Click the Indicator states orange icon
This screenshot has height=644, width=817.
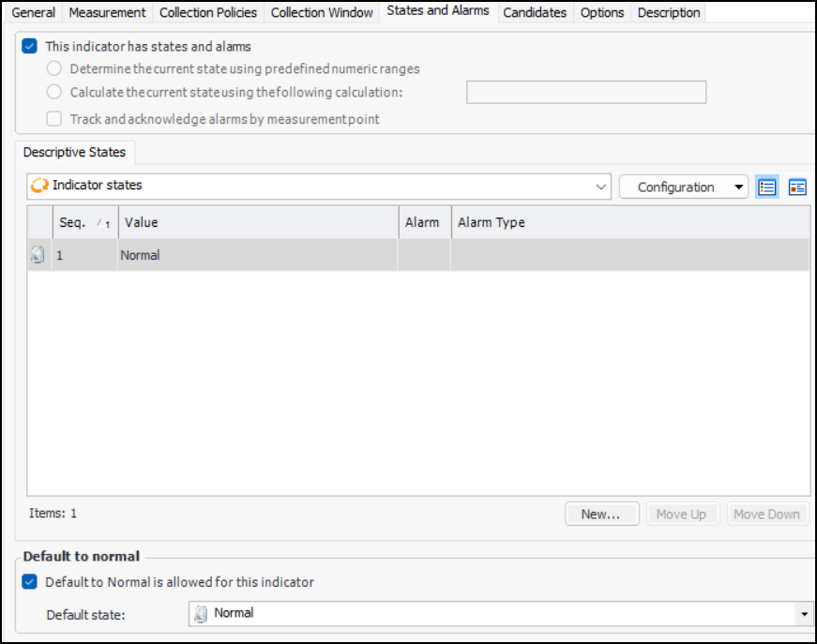pyautogui.click(x=39, y=186)
